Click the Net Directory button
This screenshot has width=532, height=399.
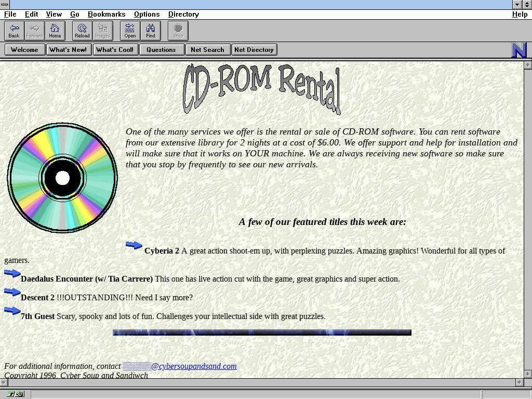(254, 50)
